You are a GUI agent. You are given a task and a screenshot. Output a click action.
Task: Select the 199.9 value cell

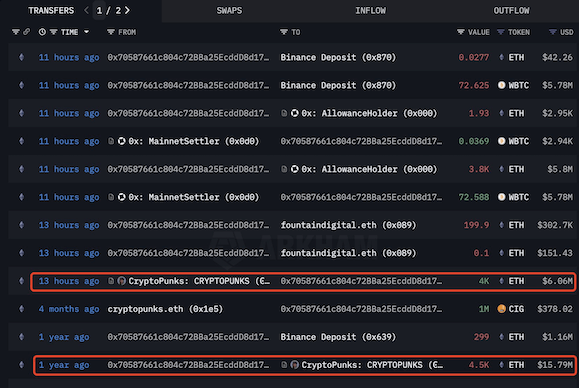tap(476, 225)
